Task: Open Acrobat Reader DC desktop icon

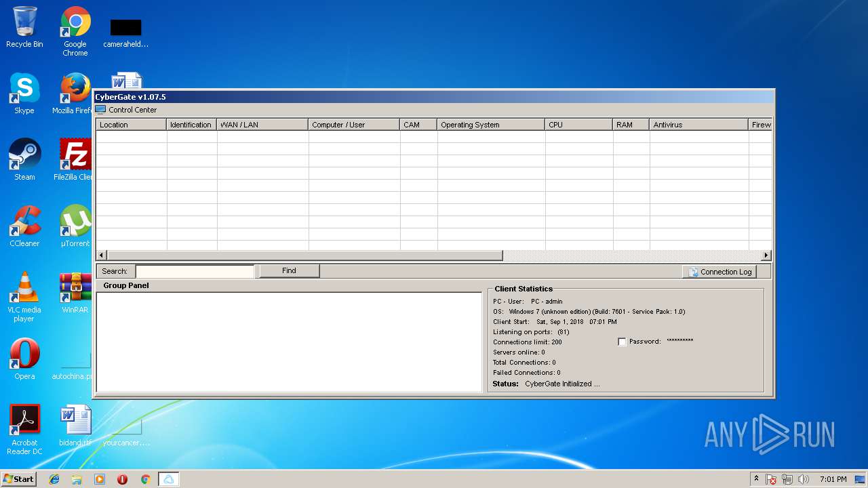Action: [24, 430]
